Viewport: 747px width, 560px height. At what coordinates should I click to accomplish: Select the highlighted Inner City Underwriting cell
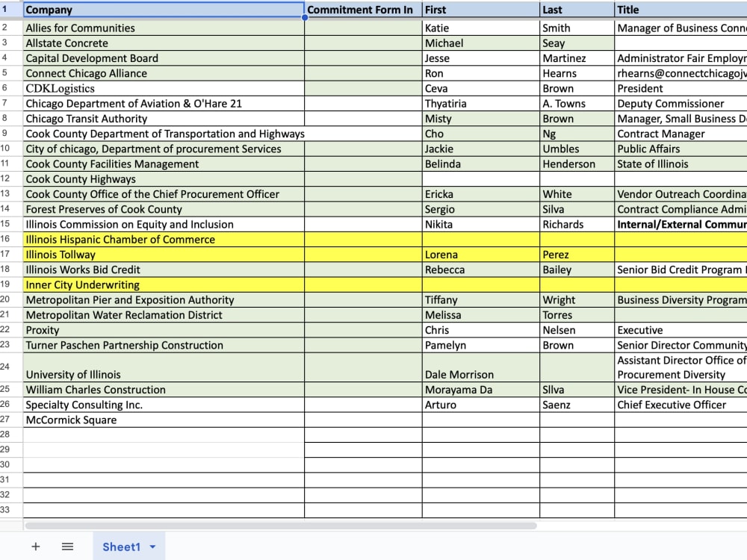click(164, 284)
